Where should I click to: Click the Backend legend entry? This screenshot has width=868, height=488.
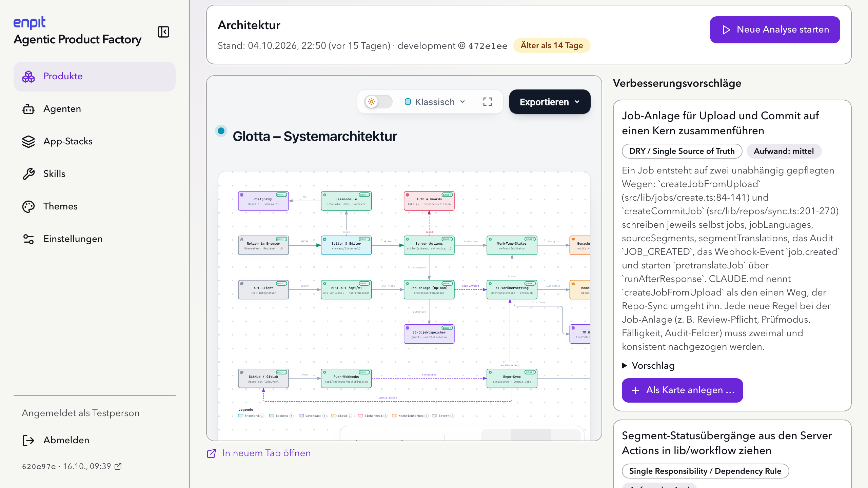click(281, 416)
